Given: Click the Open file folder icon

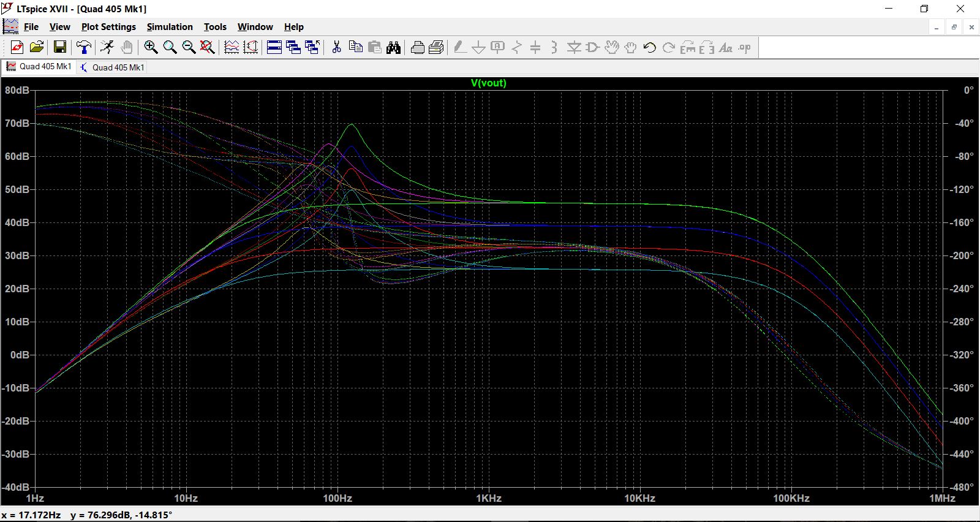Looking at the screenshot, I should pos(37,47).
